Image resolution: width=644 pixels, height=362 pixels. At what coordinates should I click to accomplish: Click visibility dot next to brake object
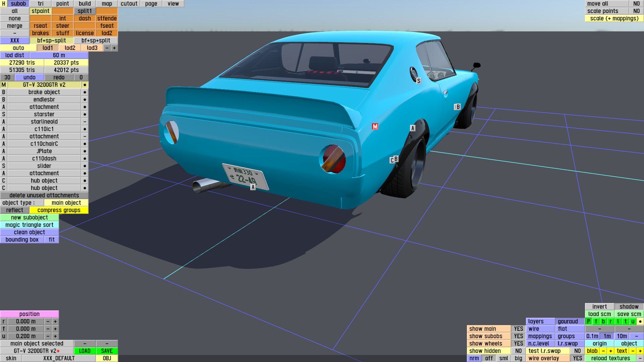pyautogui.click(x=85, y=92)
